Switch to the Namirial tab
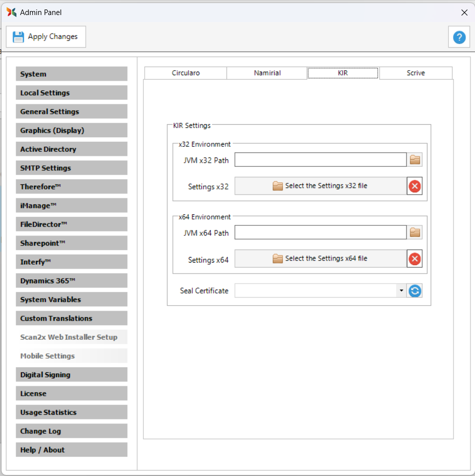This screenshot has height=476, width=475. [x=267, y=73]
